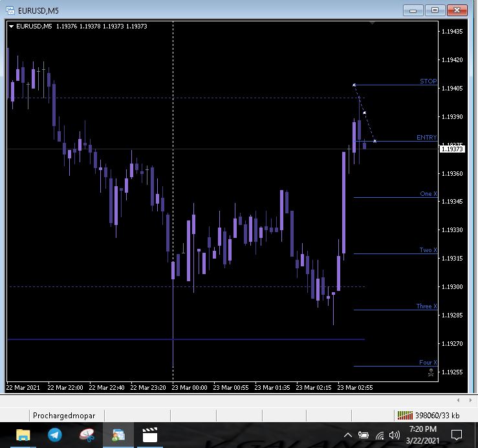
Task: Close the EURUSD,M5 chart window
Action: pos(457,10)
